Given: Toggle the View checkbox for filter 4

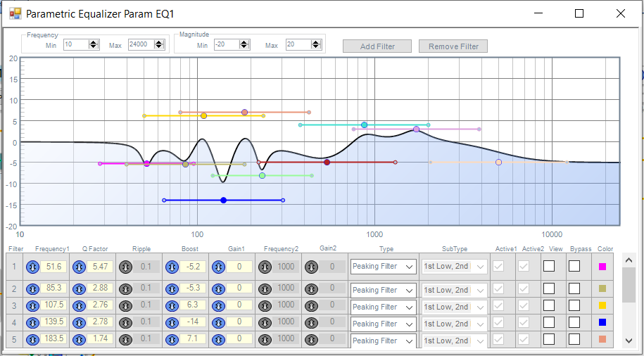Looking at the screenshot, I should (x=549, y=322).
